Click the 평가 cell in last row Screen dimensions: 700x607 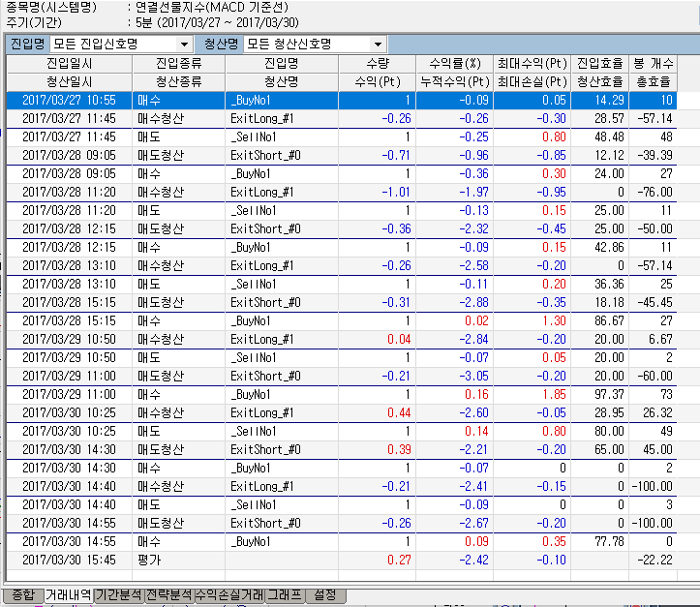coord(178,561)
